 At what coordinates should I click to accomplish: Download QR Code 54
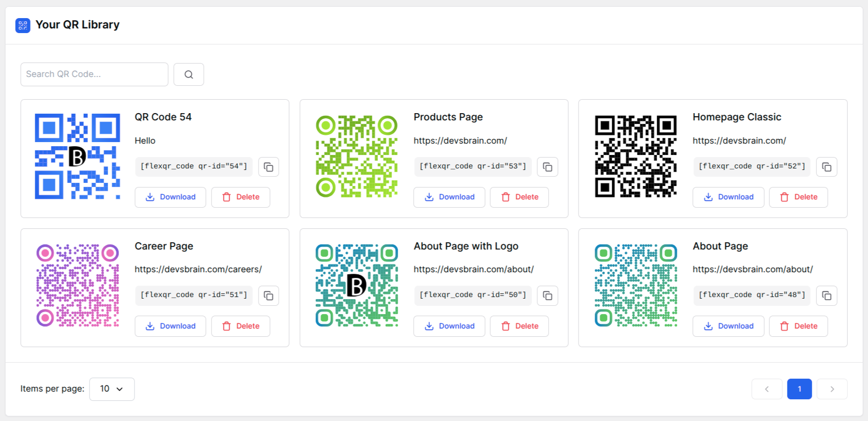click(x=171, y=197)
